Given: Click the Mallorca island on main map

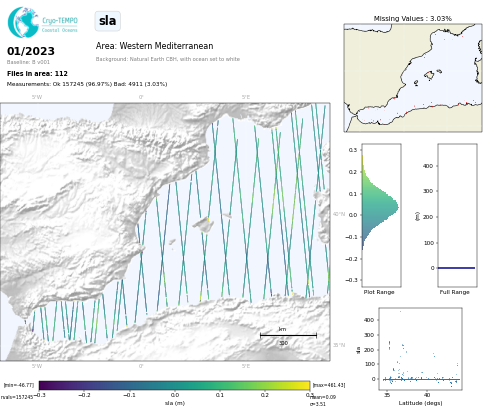Looking at the screenshot, I should [x=203, y=224].
